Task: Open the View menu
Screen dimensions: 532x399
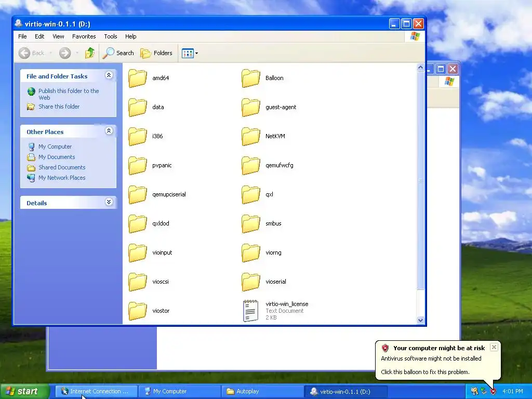Action: 58,36
